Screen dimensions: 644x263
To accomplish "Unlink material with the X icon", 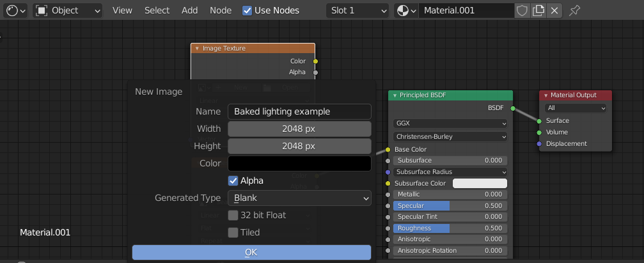I will tap(554, 10).
